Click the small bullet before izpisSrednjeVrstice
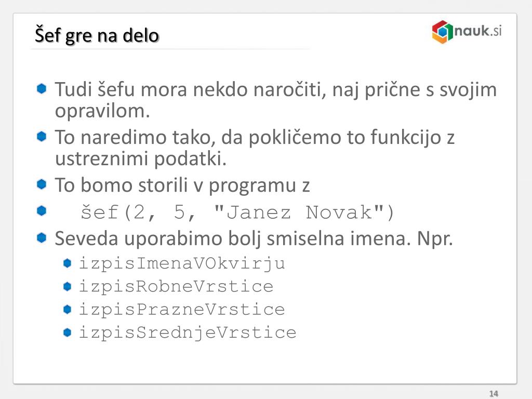The width and height of the screenshot is (532, 399). pyautogui.click(x=67, y=332)
